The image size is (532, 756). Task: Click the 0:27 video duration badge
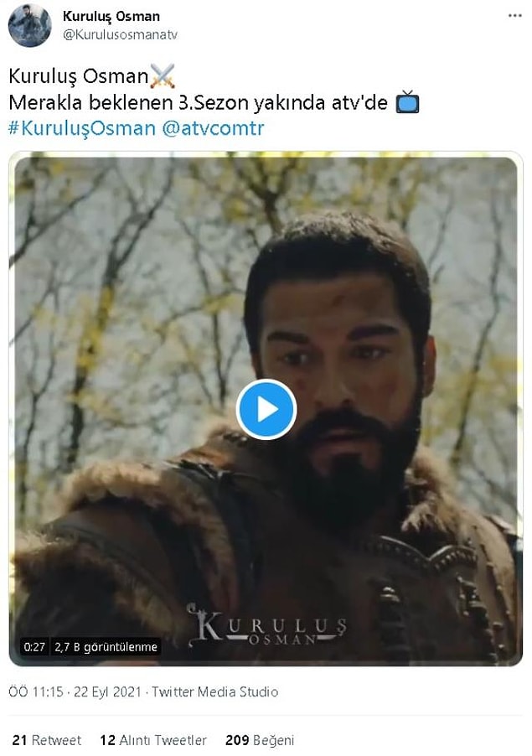click(x=34, y=647)
